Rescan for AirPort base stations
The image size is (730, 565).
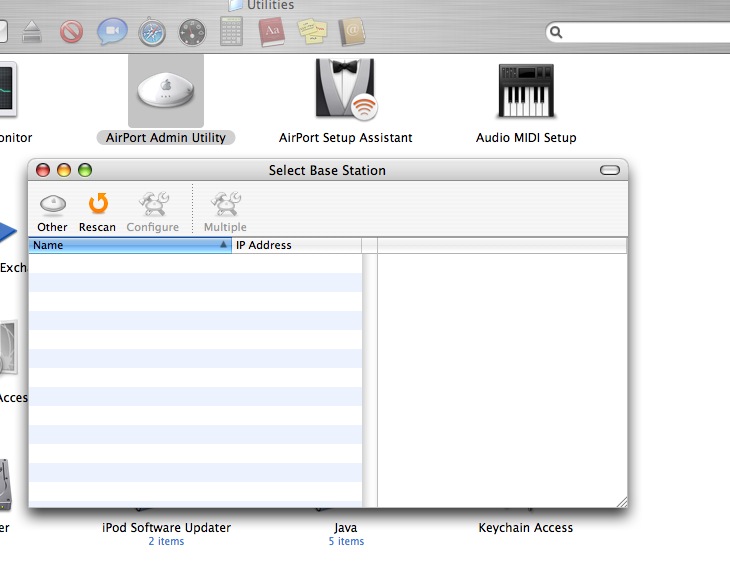[x=98, y=204]
